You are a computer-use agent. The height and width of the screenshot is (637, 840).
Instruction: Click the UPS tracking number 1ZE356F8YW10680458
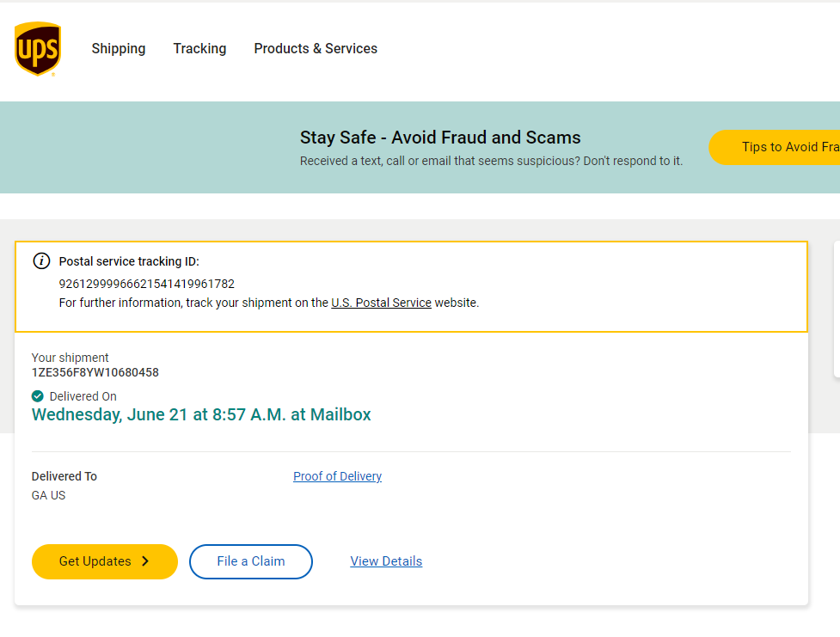(x=95, y=373)
